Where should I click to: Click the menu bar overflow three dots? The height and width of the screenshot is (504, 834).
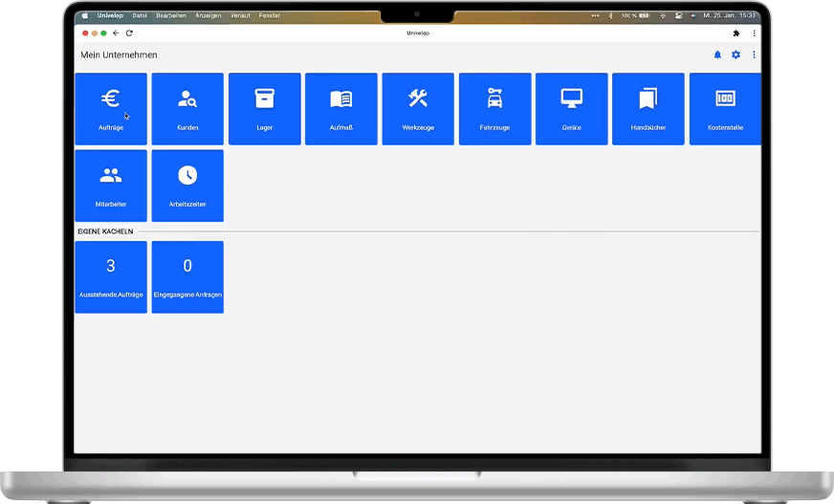pos(595,15)
